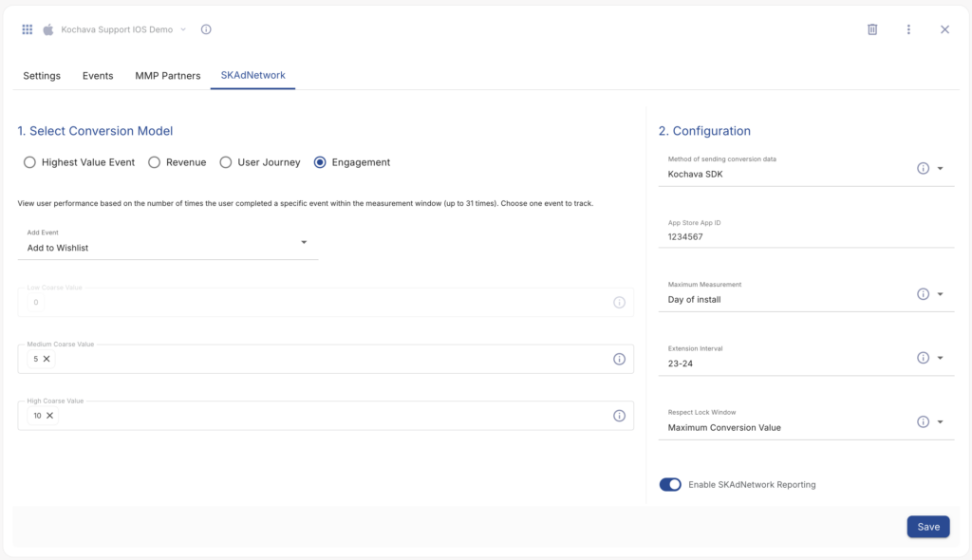Open the Respect Lock Window dropdown arrow
This screenshot has width=972, height=560.
(x=940, y=422)
